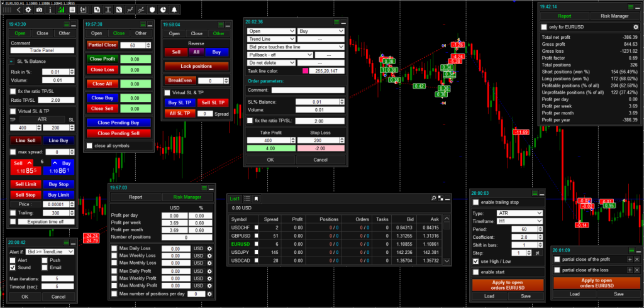
Task: Open the 'Alert if' condition dropdown
Action: tap(51, 251)
